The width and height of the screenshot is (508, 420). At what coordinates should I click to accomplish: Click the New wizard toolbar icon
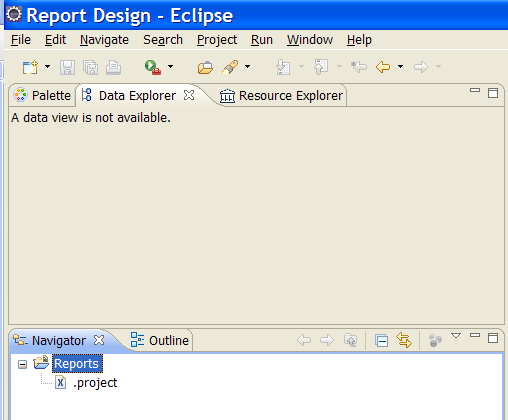(x=30, y=67)
